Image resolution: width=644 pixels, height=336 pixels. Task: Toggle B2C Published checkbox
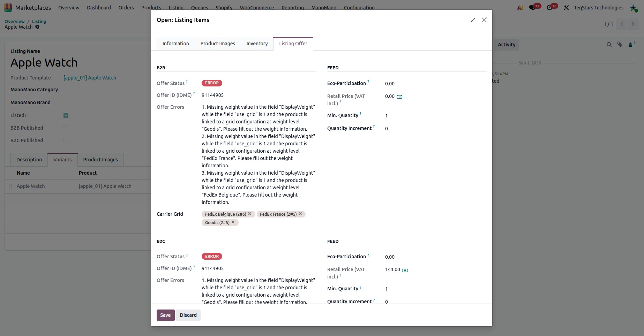coord(66,140)
